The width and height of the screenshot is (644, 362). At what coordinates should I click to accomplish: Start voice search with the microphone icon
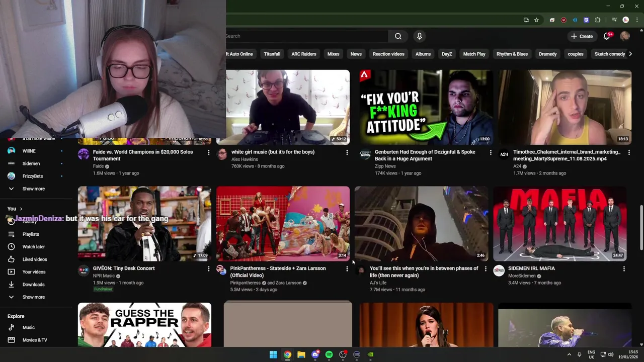(x=420, y=36)
